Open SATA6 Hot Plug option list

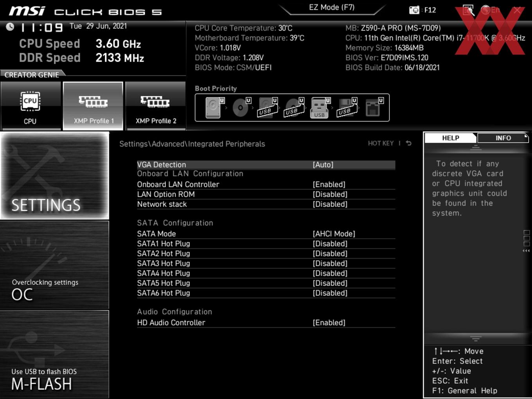330,293
